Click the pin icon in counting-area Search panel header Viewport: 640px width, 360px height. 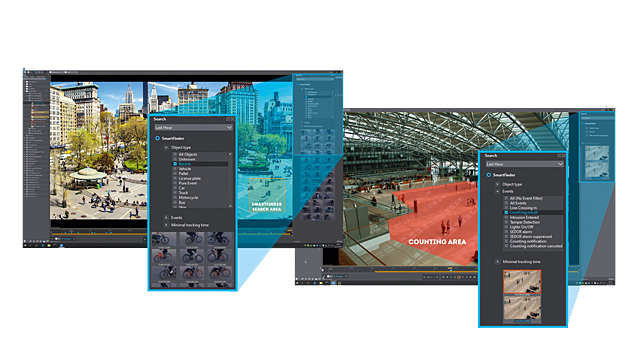pos(559,156)
